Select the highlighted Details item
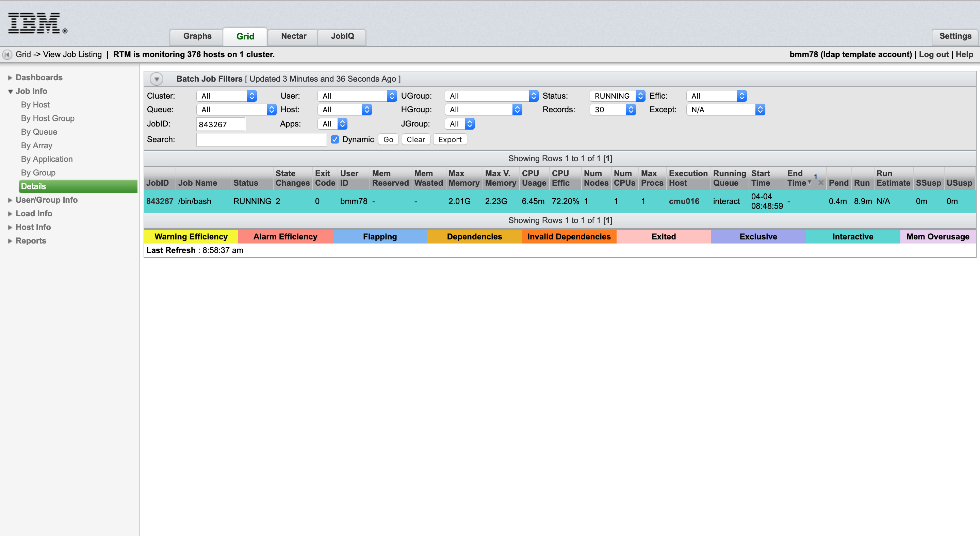The width and height of the screenshot is (980, 536). pyautogui.click(x=78, y=186)
